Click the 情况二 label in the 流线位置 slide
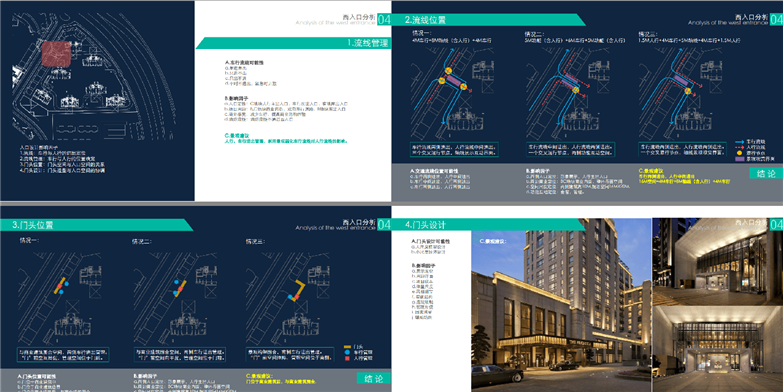 coord(534,34)
